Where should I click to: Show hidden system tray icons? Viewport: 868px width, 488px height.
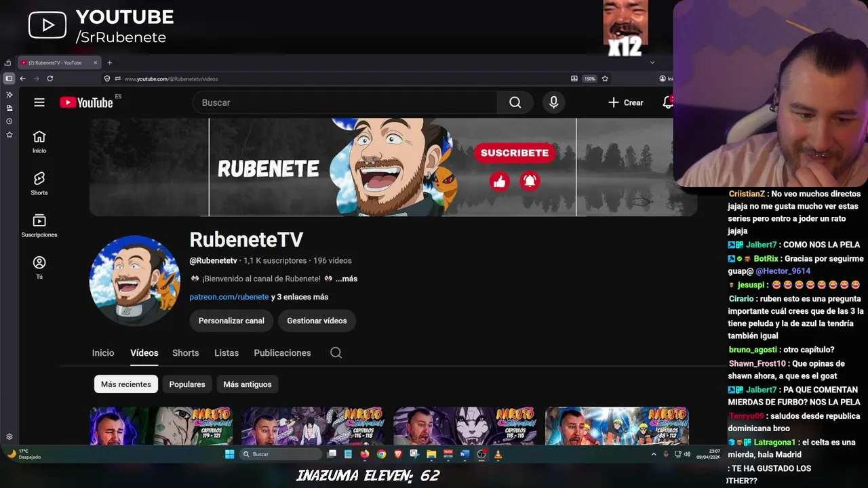click(x=654, y=454)
